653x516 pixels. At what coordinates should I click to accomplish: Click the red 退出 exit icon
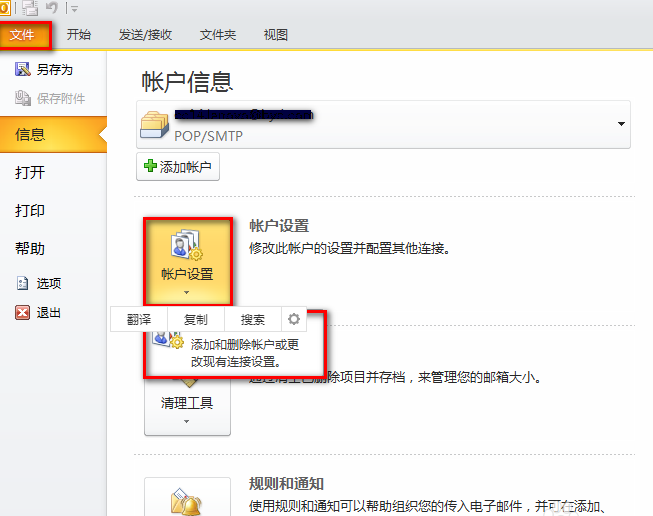22,313
